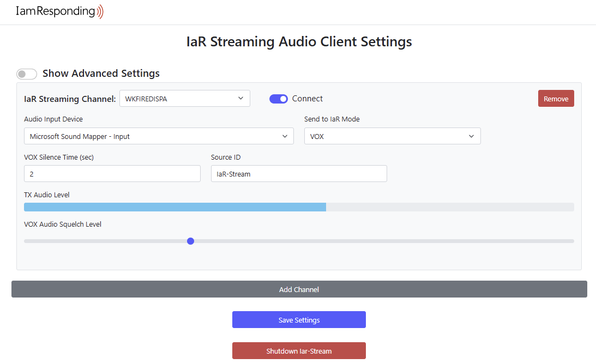Click the VOX Audio Squelch Level label

click(63, 224)
